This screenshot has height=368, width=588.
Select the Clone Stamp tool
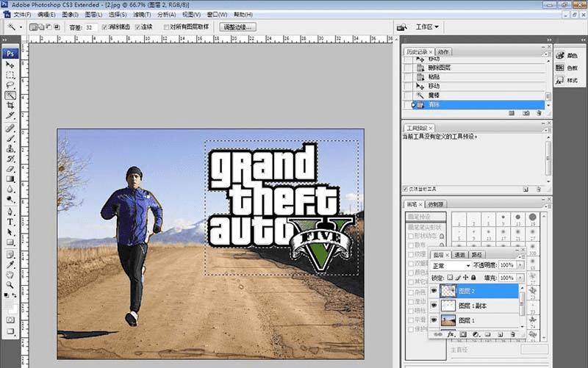10,148
